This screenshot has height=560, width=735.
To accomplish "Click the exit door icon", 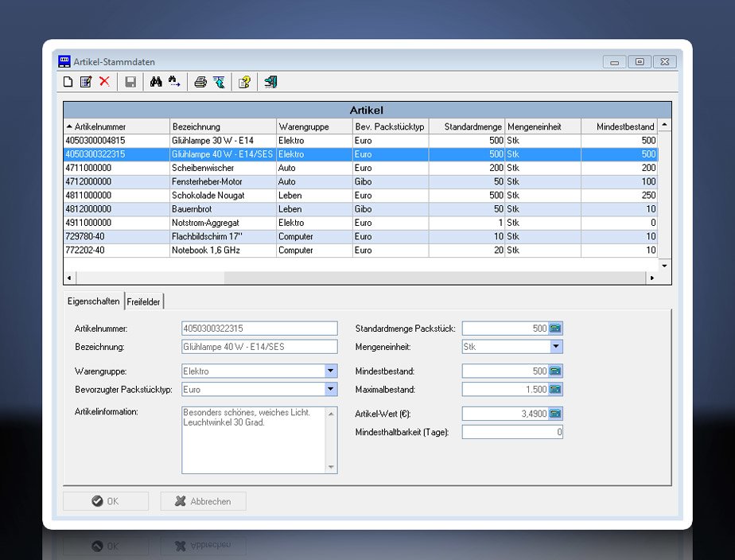I will coord(270,82).
